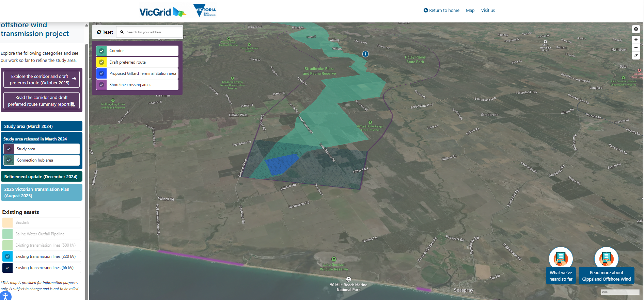This screenshot has height=300, width=644.
Task: Enable the Saline Water Outfall Pipeline layer
Action: 7,234
